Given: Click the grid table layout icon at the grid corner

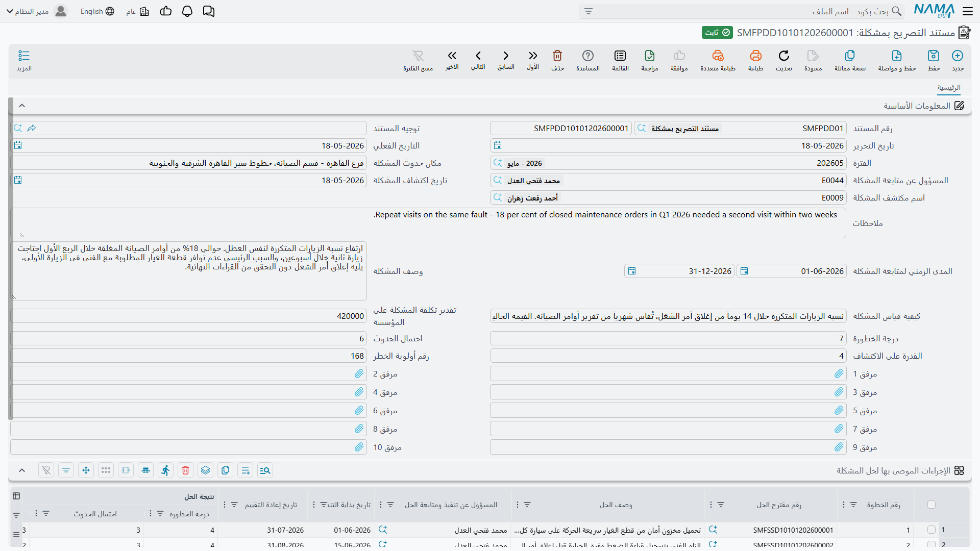Looking at the screenshot, I should (16, 496).
